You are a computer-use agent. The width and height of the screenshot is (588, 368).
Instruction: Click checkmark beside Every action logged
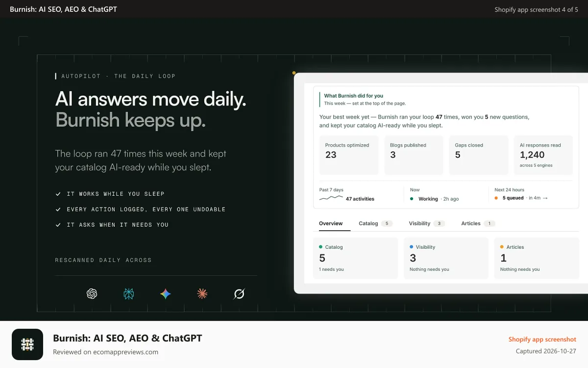[58, 209]
